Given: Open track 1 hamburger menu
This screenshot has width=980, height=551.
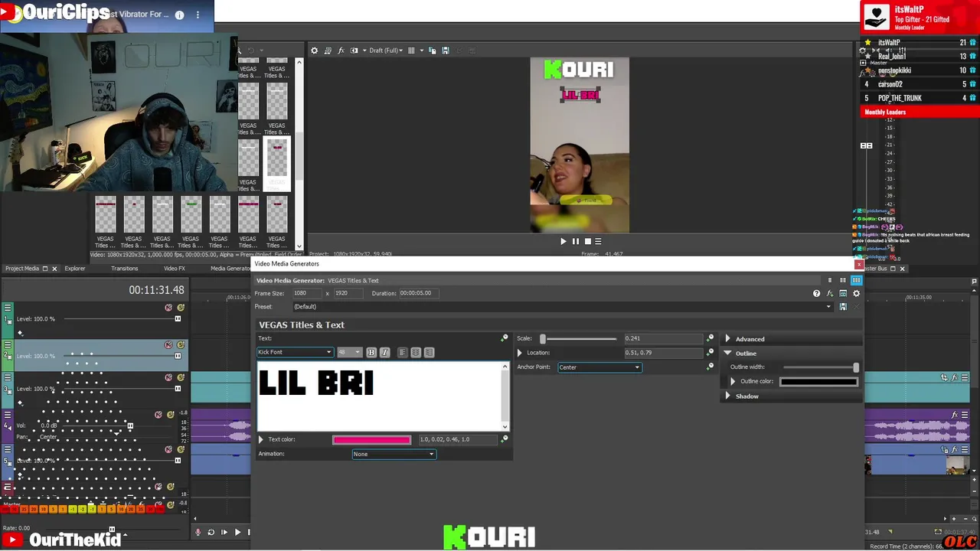Looking at the screenshot, I should click(8, 308).
